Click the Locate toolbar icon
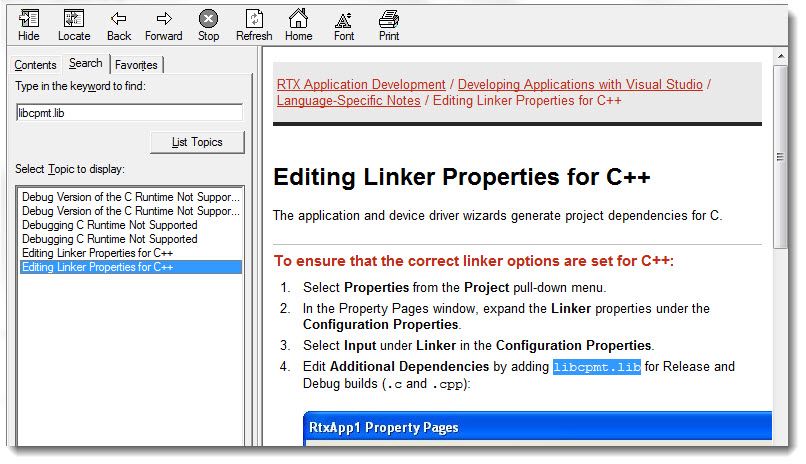806x464 pixels. click(74, 24)
